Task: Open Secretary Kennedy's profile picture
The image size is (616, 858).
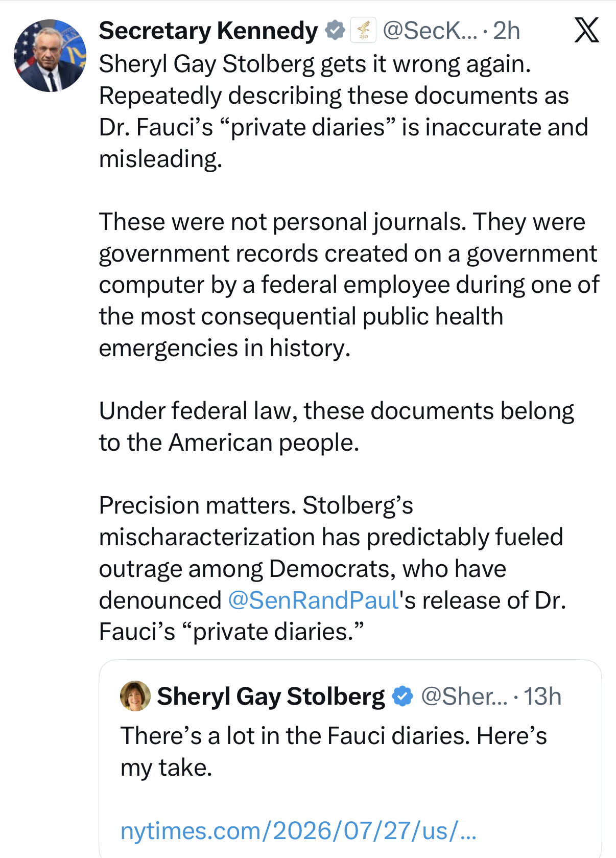Action: (50, 56)
